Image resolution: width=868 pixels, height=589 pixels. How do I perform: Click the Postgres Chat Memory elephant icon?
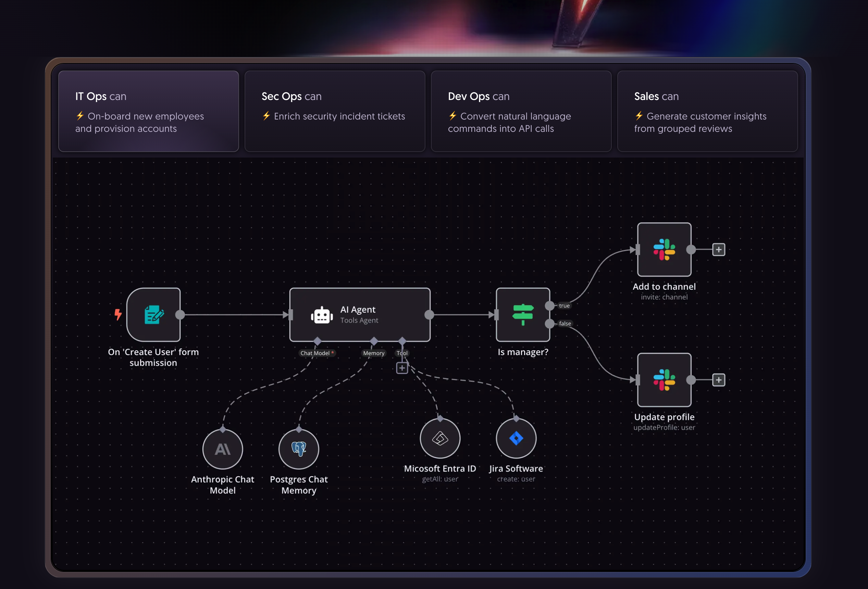298,449
